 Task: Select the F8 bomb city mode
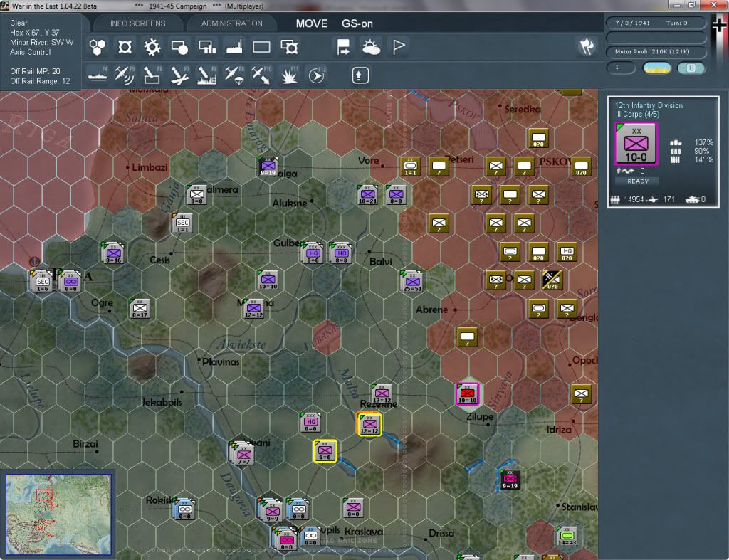click(207, 75)
